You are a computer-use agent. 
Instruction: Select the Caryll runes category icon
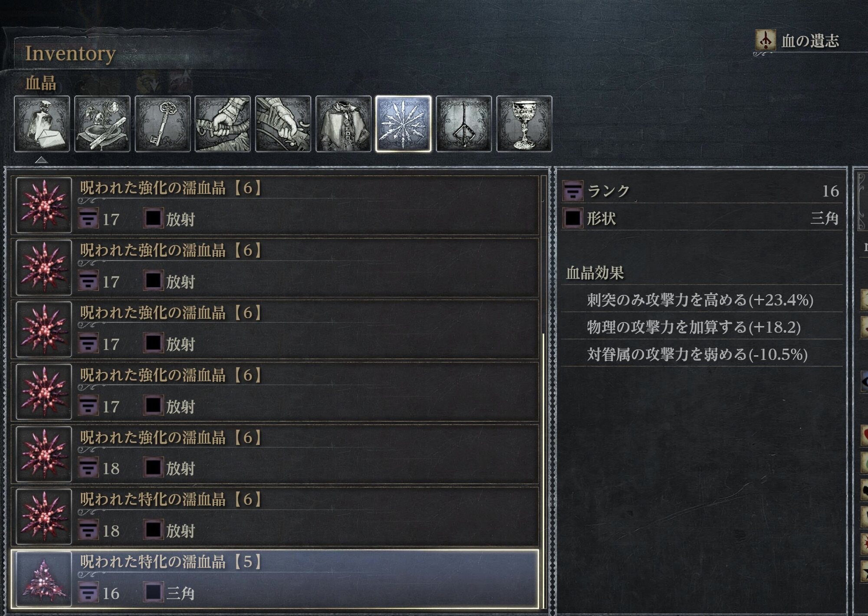[464, 124]
